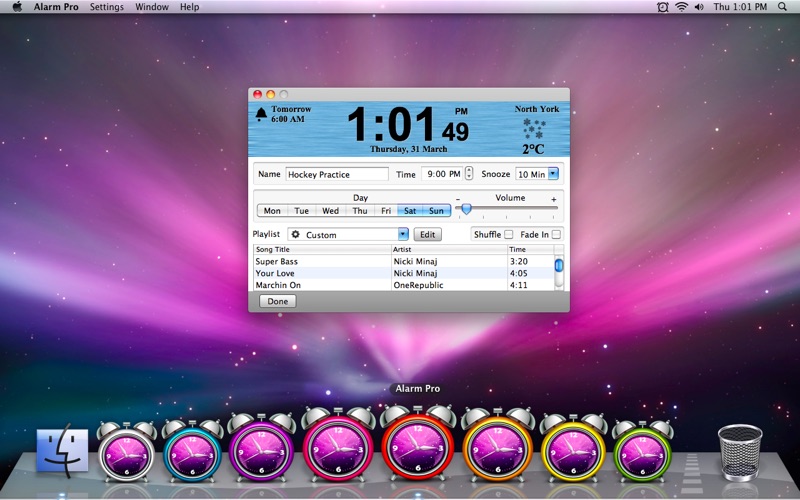This screenshot has width=800, height=500.
Task: Open the green alarm clock dock icon
Action: point(642,451)
